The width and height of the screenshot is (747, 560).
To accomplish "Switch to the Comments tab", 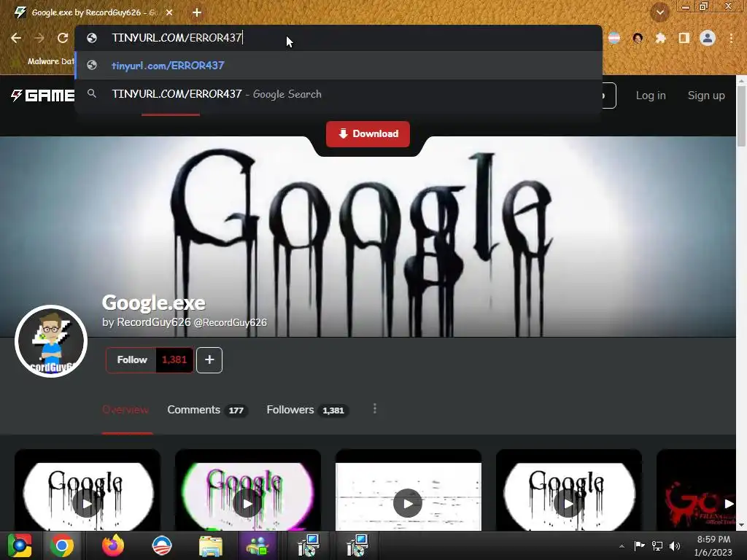I will [x=206, y=410].
